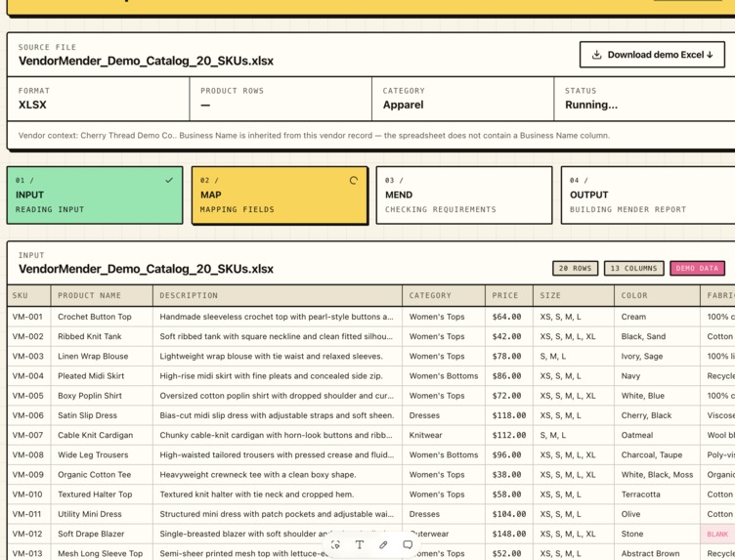Select the 02 MAP step card
Image resolution: width=735 pixels, height=560 pixels.
click(280, 194)
